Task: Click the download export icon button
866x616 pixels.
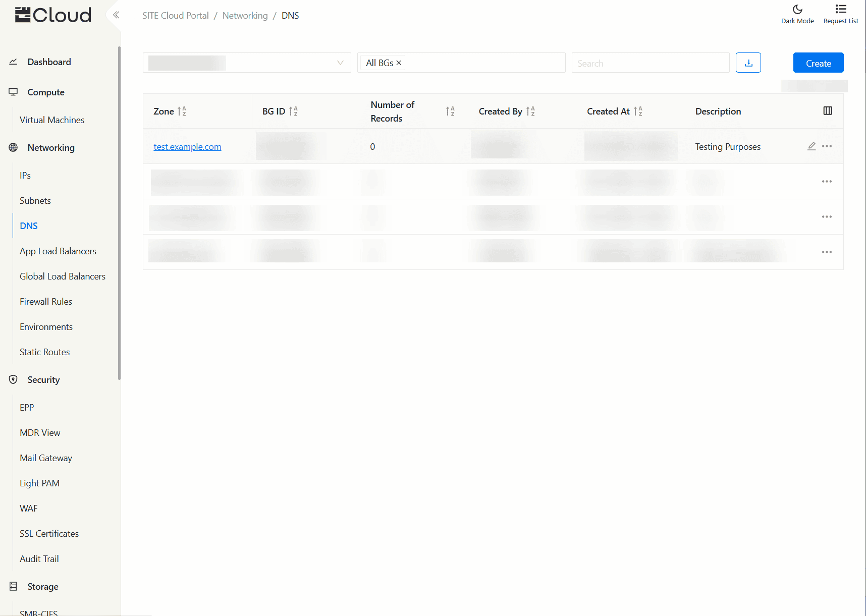Action: click(748, 63)
